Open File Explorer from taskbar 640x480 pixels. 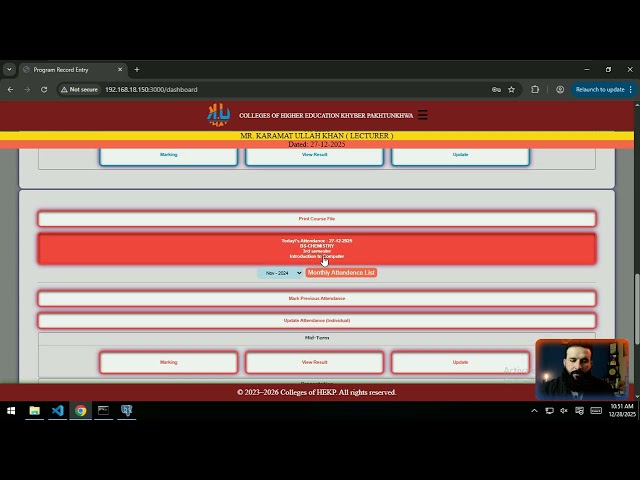(35, 411)
